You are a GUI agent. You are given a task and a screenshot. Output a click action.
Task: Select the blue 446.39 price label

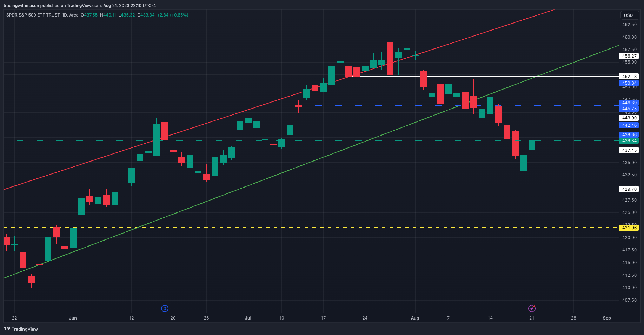coord(629,103)
